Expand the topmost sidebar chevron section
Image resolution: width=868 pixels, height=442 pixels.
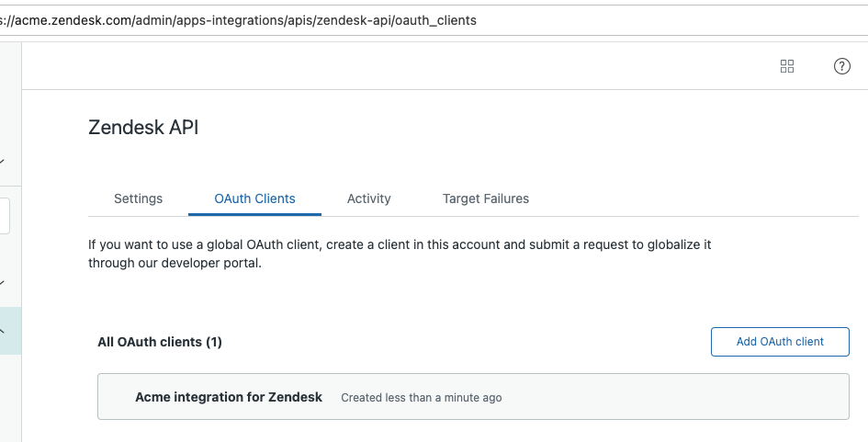tap(3, 162)
